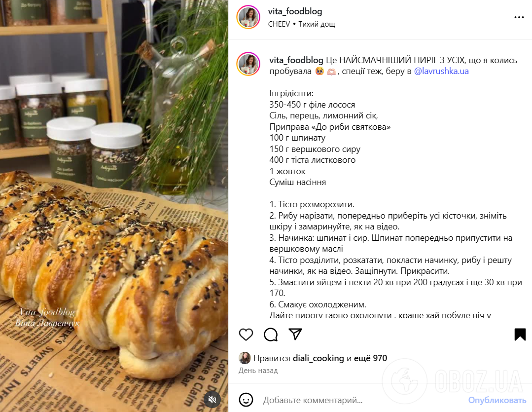Share the post via the paper plane icon

[295, 334]
